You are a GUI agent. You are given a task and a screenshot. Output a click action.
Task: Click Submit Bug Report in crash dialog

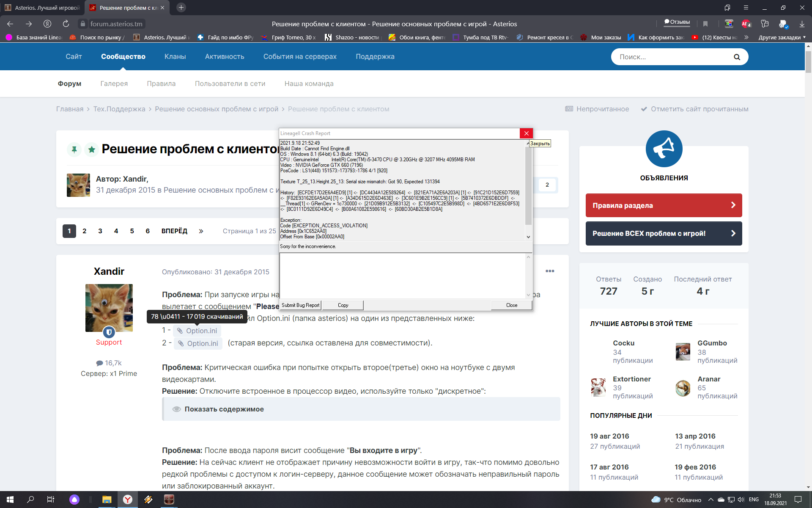pos(300,305)
